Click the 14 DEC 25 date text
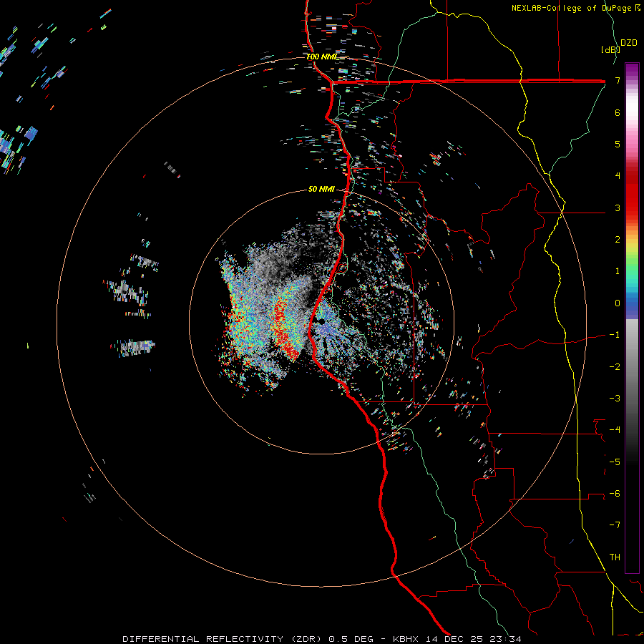 (x=454, y=639)
